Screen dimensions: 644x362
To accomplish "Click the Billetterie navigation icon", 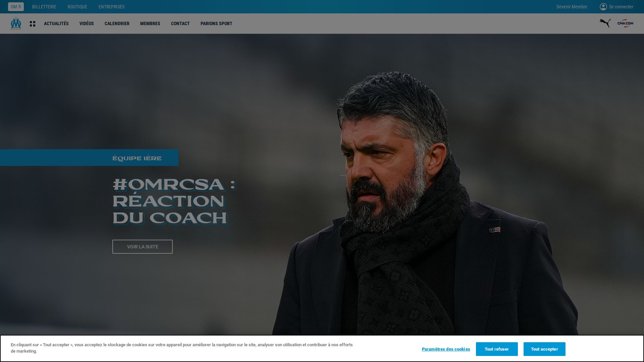I will (44, 7).
